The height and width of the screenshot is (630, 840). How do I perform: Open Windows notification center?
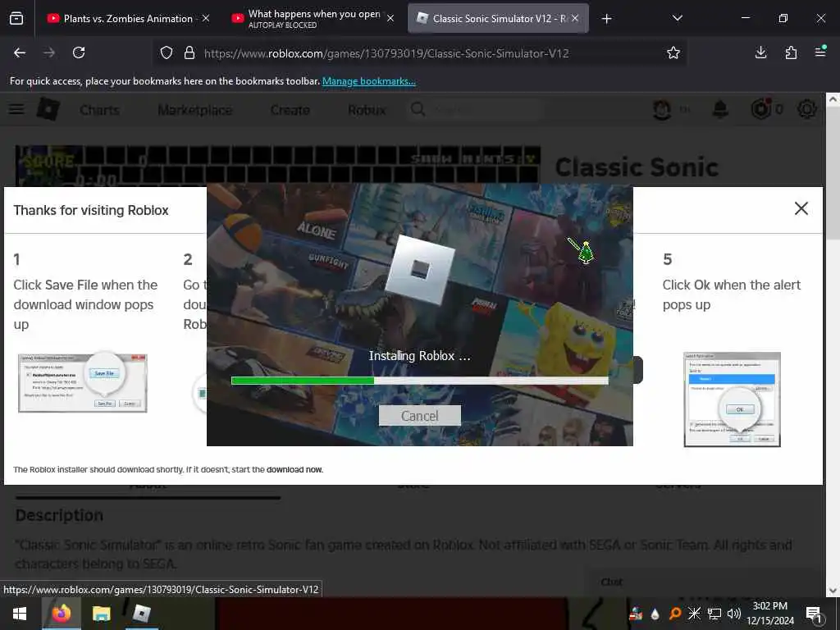pos(814,614)
